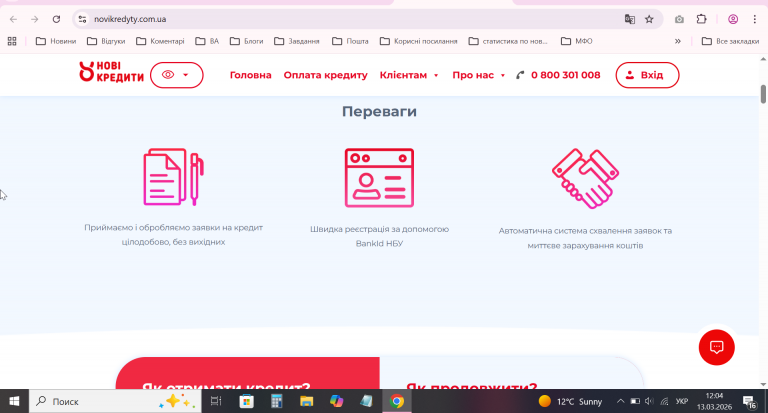This screenshot has width=768, height=413.
Task: Open the notification center icon
Action: pyautogui.click(x=749, y=401)
